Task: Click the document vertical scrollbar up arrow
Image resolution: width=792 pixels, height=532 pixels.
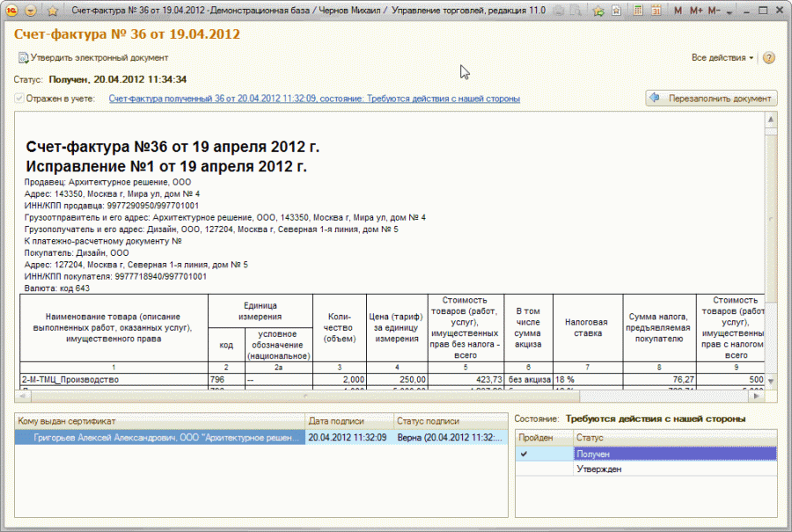Action: [x=771, y=120]
